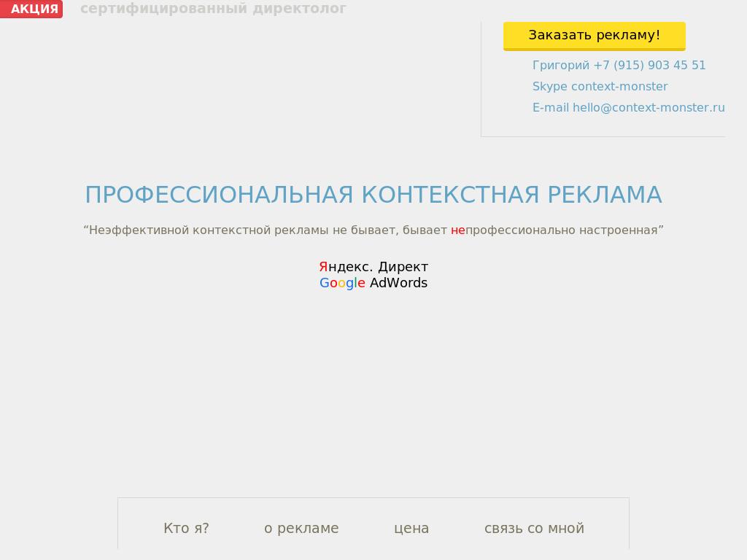Open the Skype context-monster contact link
The image size is (747, 560).
600,87
